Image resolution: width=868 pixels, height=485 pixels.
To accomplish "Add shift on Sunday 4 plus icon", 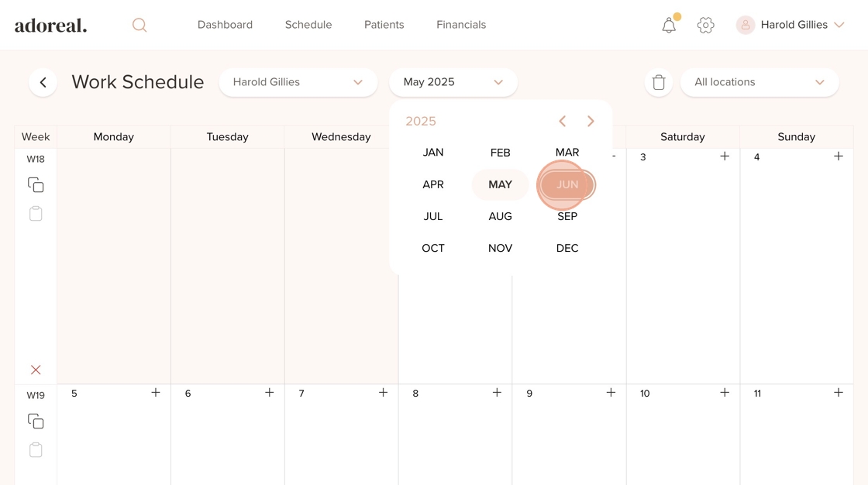I will (839, 157).
